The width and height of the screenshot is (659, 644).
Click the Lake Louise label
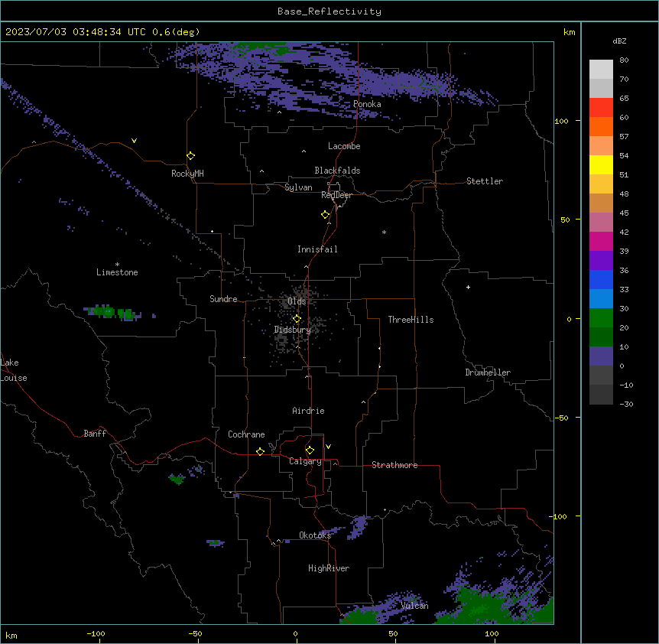[x=14, y=370]
